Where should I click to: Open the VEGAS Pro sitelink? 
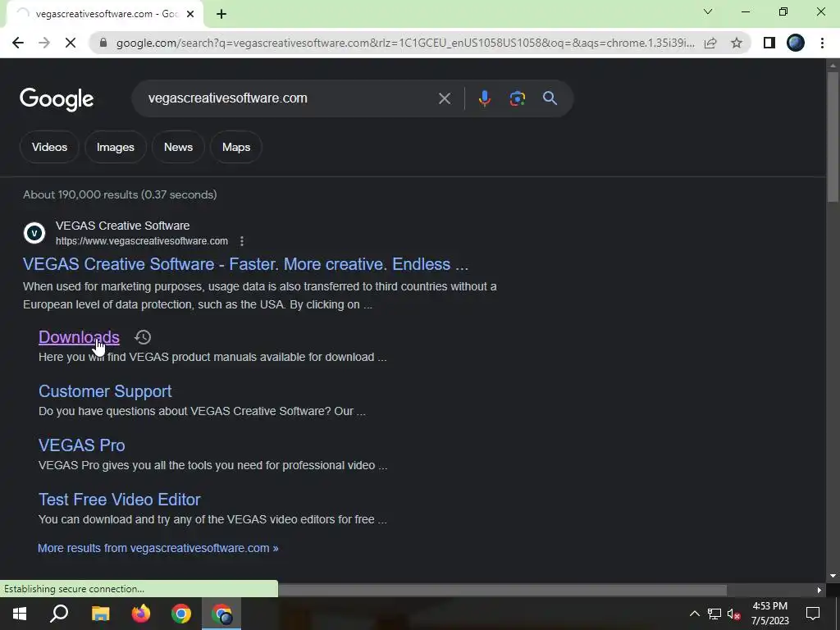81,445
